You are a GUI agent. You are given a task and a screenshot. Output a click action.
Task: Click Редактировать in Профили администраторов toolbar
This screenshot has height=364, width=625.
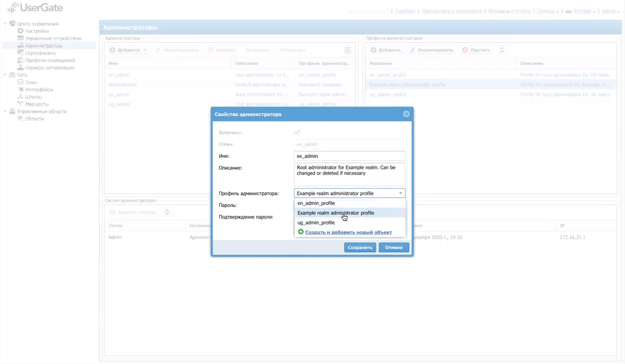431,50
